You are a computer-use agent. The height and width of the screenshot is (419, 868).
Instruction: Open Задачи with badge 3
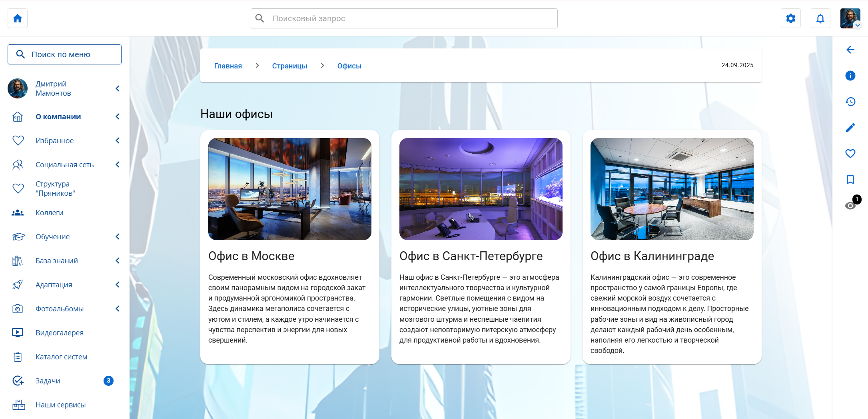coord(48,381)
